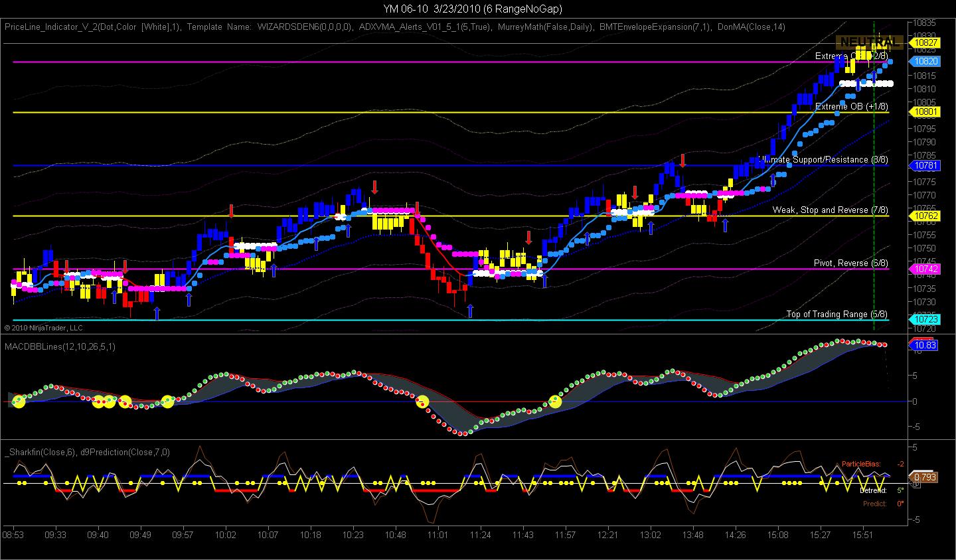Viewport: 956px width, 560px height.
Task: Select the 15:27 time axis label
Action: click(821, 535)
